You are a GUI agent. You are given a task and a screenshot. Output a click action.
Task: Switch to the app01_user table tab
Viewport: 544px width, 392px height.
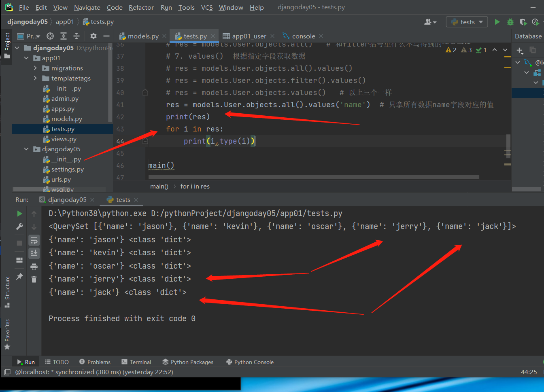249,36
